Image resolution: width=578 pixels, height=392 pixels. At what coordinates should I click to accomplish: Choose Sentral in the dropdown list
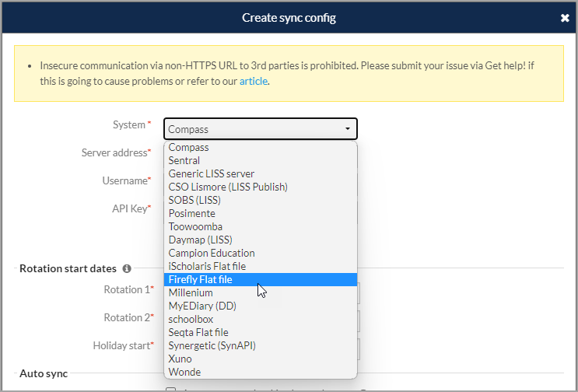[x=184, y=160]
